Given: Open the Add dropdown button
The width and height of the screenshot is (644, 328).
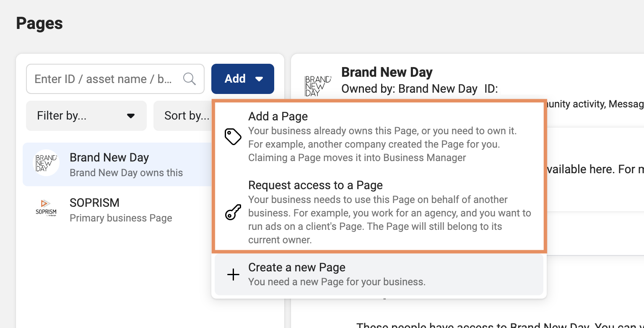Looking at the screenshot, I should 243,79.
